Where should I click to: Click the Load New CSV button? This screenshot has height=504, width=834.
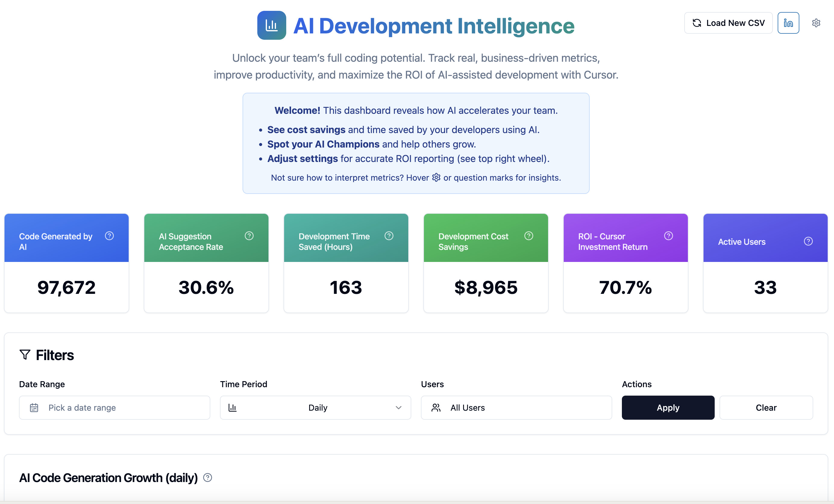[728, 23]
